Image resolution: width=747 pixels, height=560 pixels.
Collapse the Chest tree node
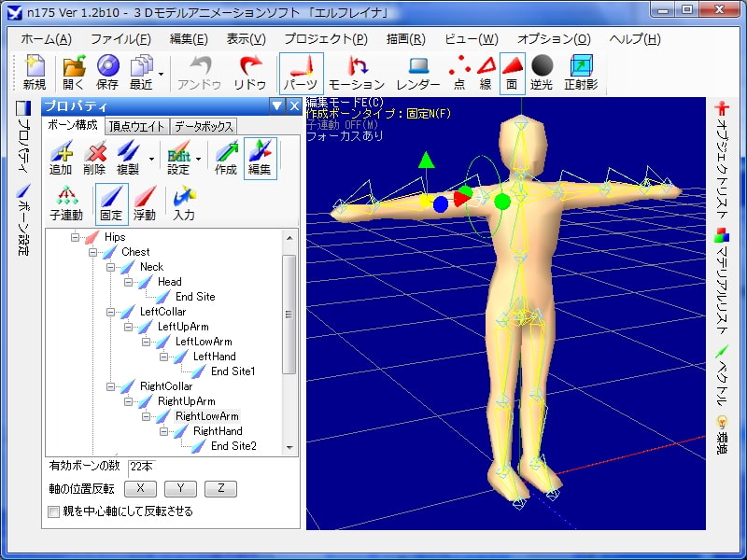click(x=93, y=252)
